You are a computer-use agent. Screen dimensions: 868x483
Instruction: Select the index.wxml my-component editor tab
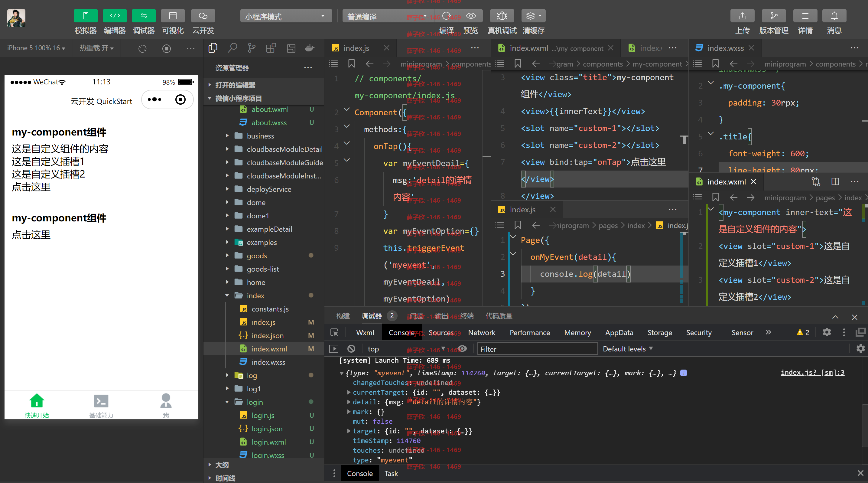coord(556,48)
